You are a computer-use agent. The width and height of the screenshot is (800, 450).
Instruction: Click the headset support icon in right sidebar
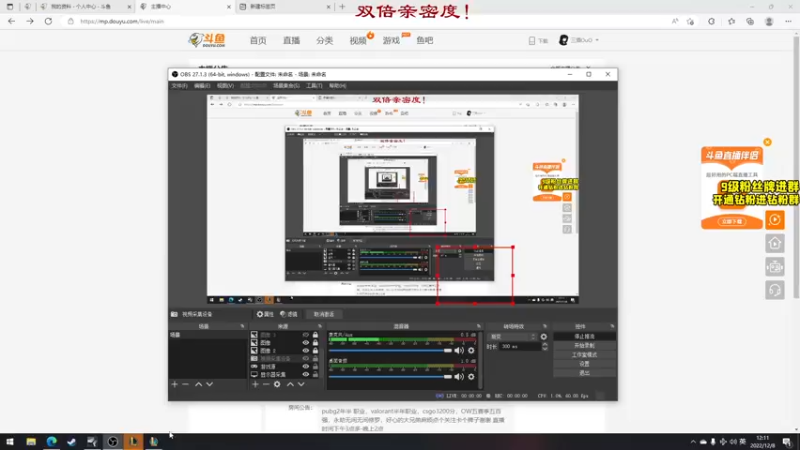(774, 290)
